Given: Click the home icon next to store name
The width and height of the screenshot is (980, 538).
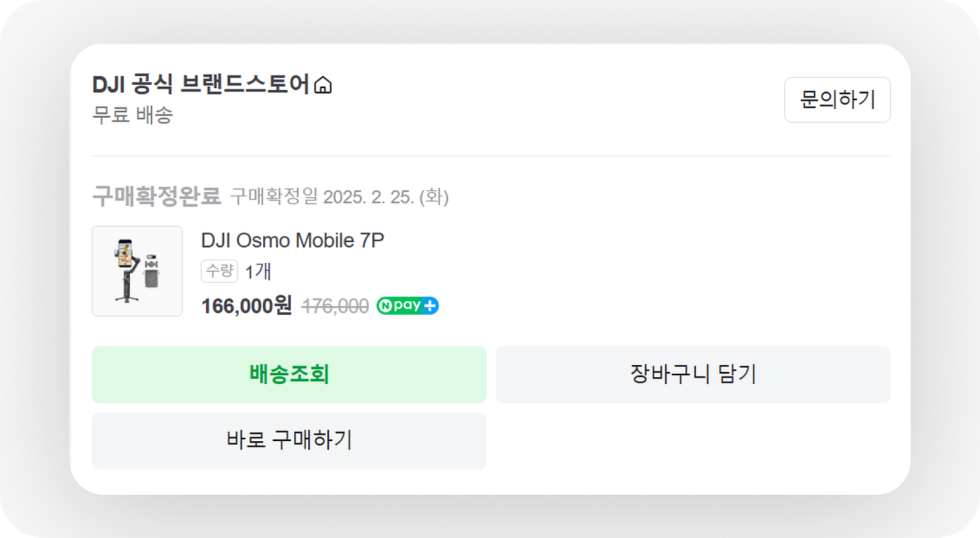Looking at the screenshot, I should pyautogui.click(x=324, y=85).
